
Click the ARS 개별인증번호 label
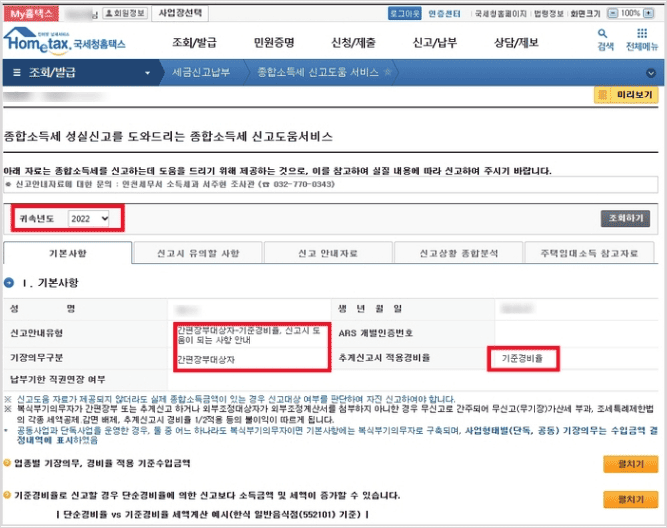pyautogui.click(x=376, y=333)
